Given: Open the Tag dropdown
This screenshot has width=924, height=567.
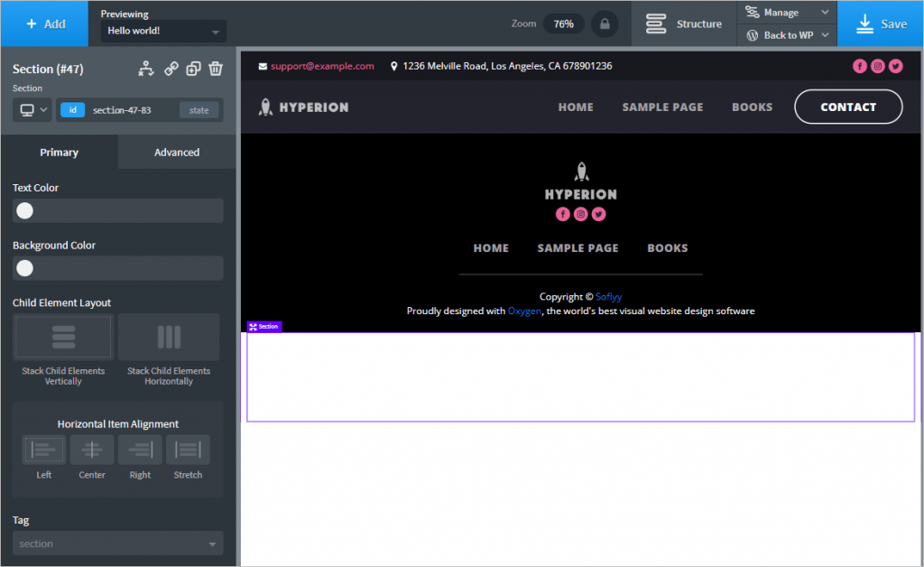Looking at the screenshot, I should [117, 544].
